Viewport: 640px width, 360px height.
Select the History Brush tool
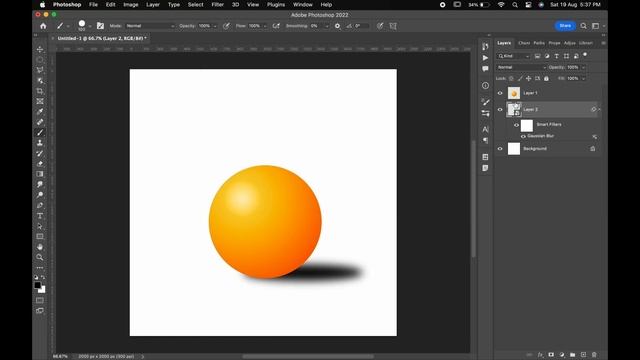(x=40, y=153)
